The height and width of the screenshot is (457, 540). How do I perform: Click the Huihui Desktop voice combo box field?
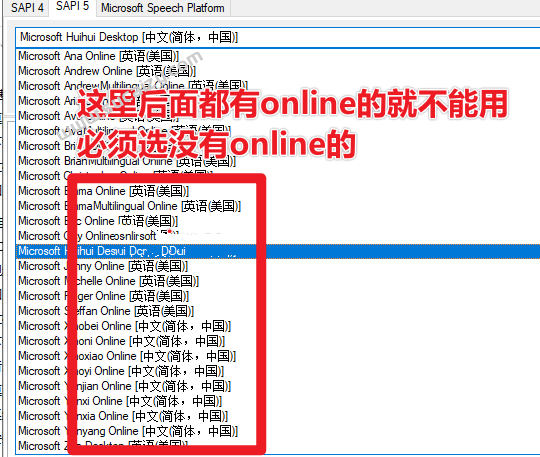[278, 37]
